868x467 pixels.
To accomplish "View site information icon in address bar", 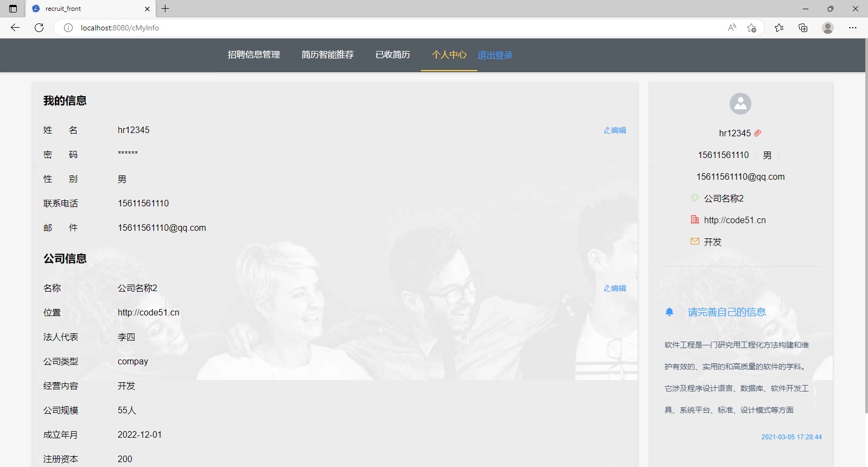I will 68,28.
